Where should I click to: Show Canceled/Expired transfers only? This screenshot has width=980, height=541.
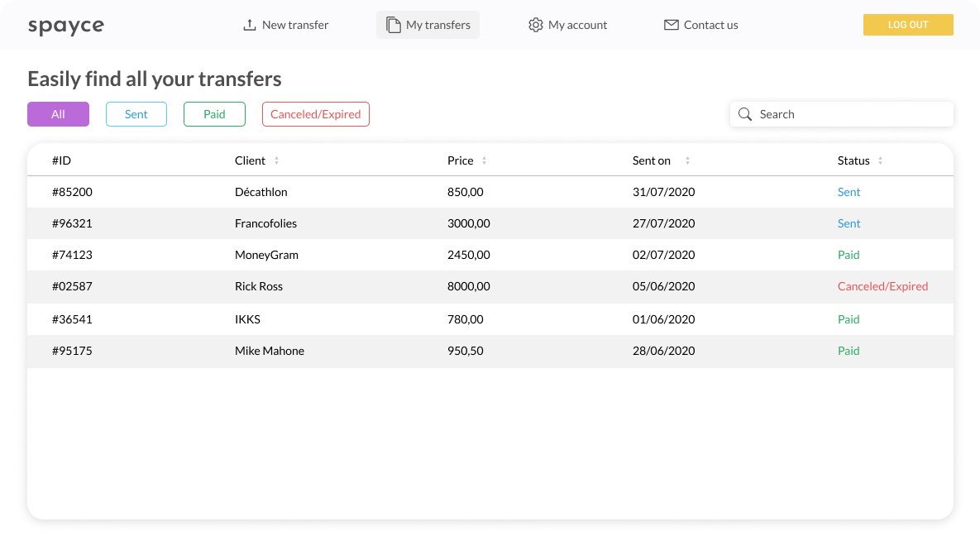click(x=316, y=114)
